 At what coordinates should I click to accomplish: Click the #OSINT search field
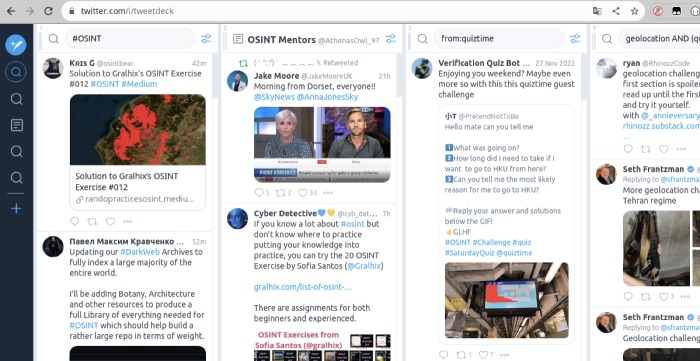tap(130, 39)
